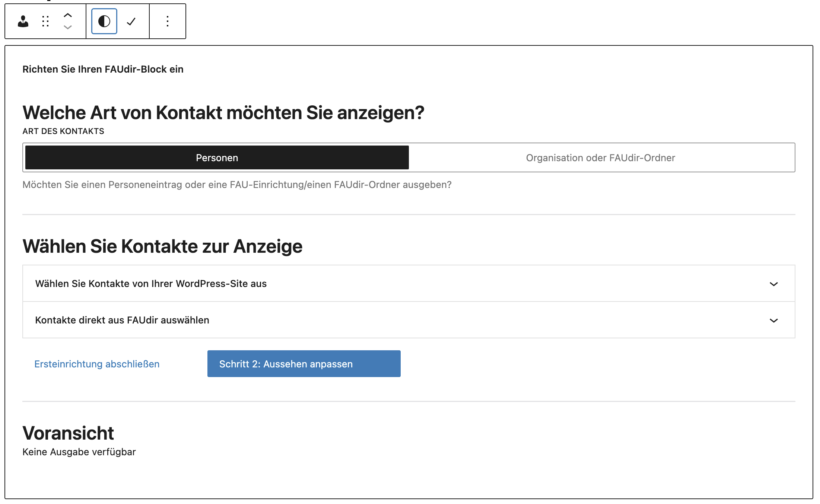
Task: Click the Voransicht heading
Action: pyautogui.click(x=68, y=433)
